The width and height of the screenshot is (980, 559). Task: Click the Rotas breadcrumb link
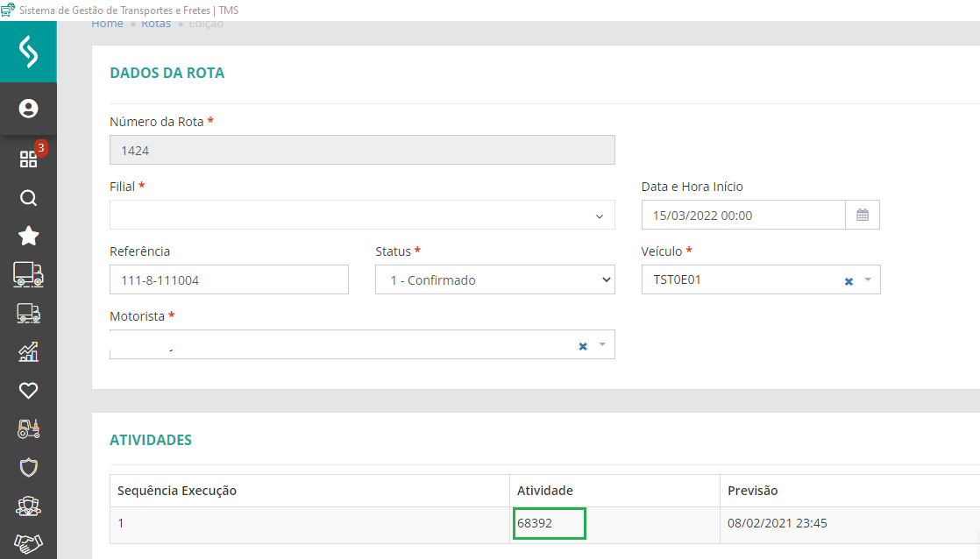[156, 24]
